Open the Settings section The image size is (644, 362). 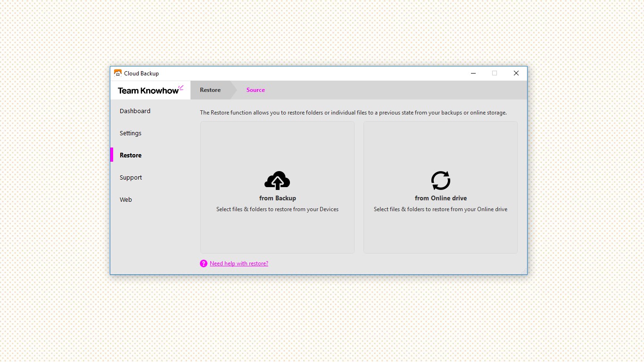pyautogui.click(x=131, y=133)
